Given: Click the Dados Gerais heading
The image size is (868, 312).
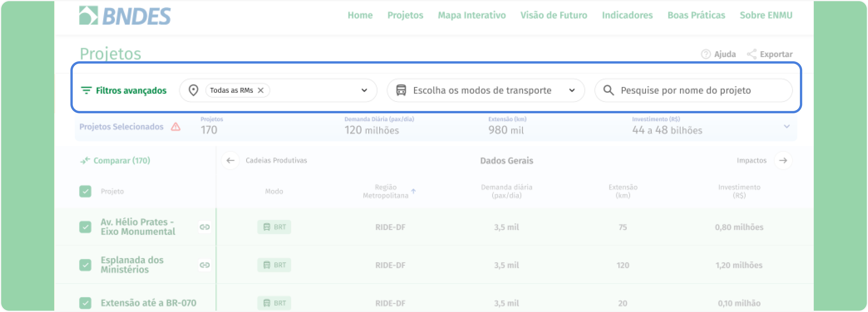Looking at the screenshot, I should [x=506, y=161].
